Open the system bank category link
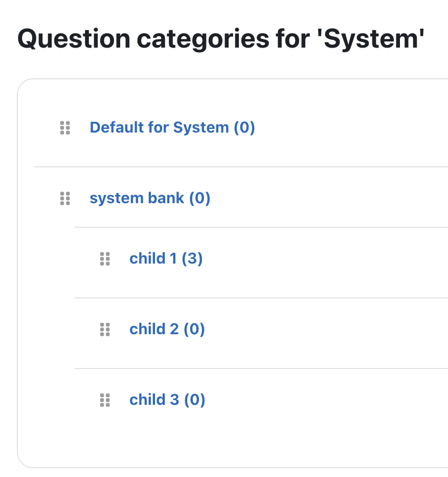 150,198
